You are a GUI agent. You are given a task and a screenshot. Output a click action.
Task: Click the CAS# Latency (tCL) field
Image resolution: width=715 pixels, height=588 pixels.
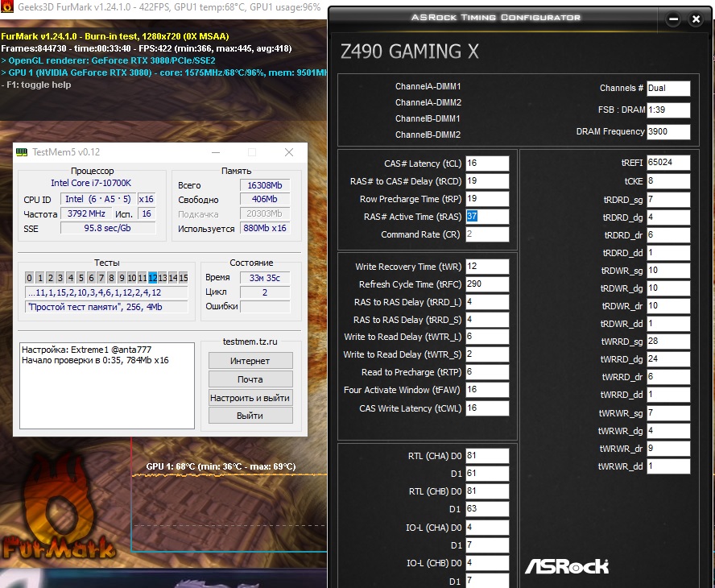pyautogui.click(x=487, y=164)
